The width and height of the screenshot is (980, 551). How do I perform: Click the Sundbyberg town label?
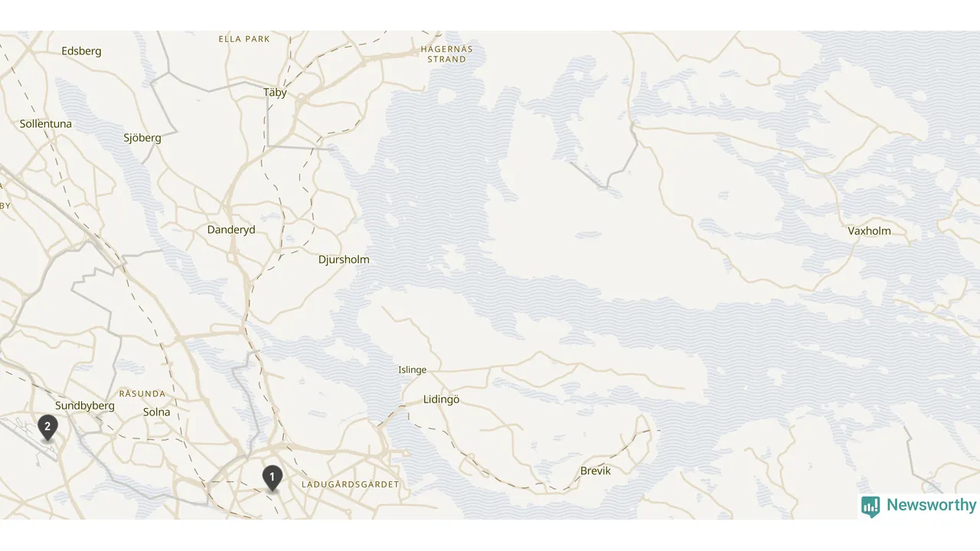(85, 406)
